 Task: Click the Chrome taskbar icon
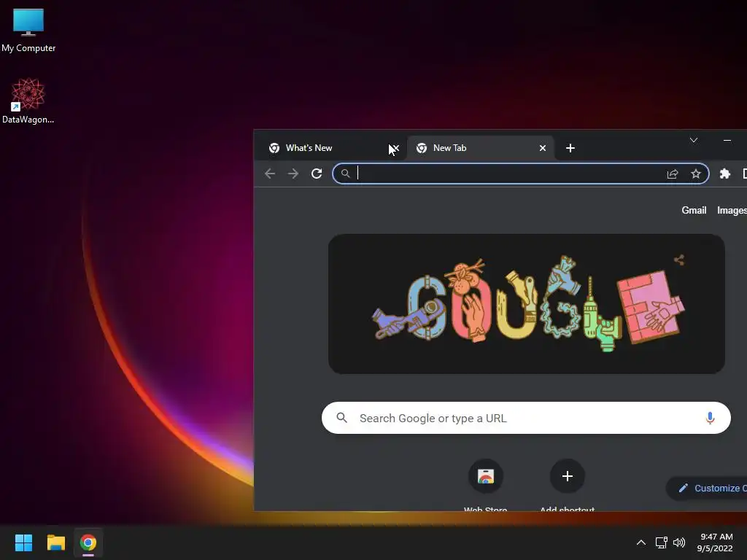(x=88, y=542)
